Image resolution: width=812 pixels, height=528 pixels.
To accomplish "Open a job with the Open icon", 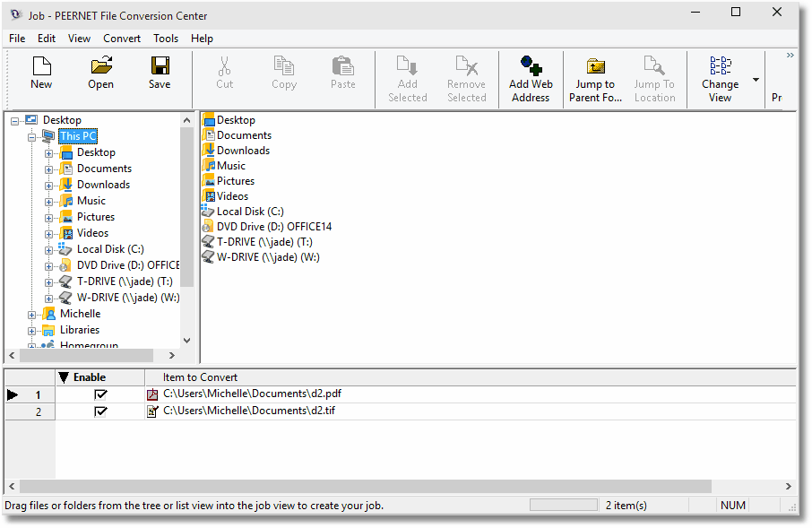I will coord(101,65).
